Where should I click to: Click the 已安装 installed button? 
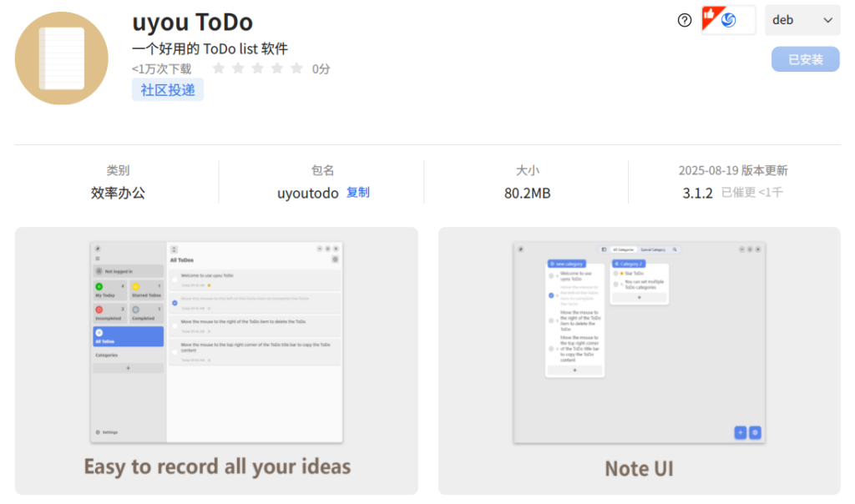tap(805, 59)
